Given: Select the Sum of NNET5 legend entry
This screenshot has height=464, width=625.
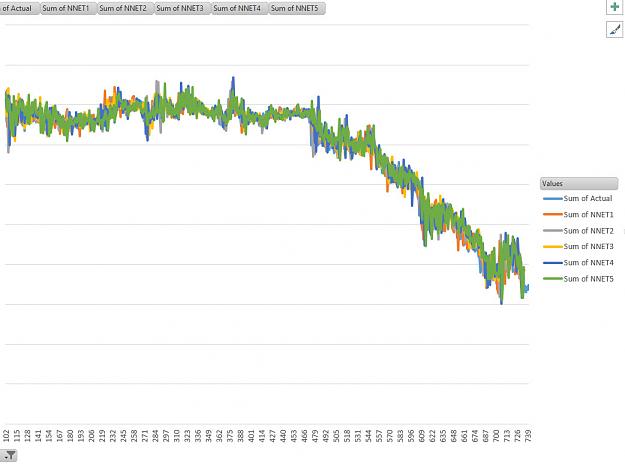Looking at the screenshot, I should tap(578, 279).
